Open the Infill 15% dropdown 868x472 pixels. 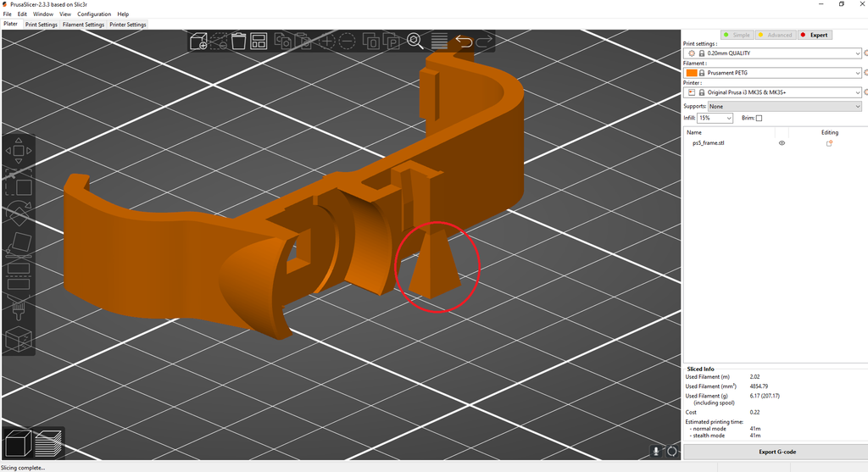(x=715, y=119)
